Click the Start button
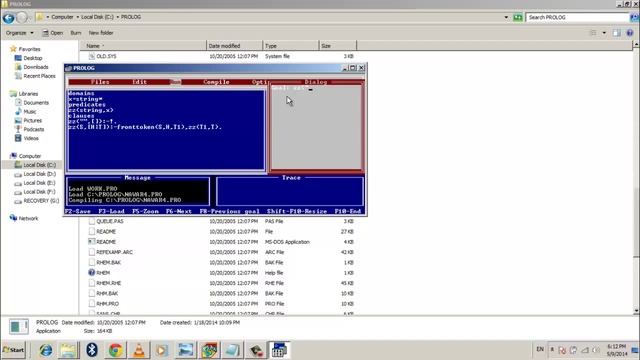 pyautogui.click(x=13, y=350)
